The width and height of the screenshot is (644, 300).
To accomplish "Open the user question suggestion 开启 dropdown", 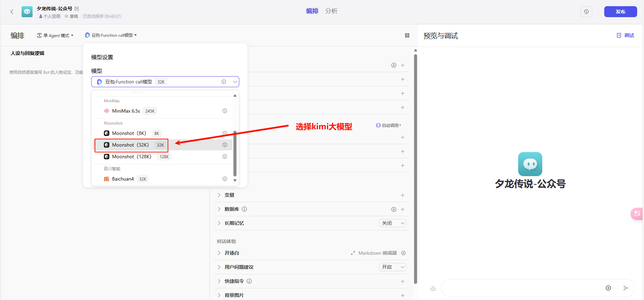I will (x=393, y=267).
